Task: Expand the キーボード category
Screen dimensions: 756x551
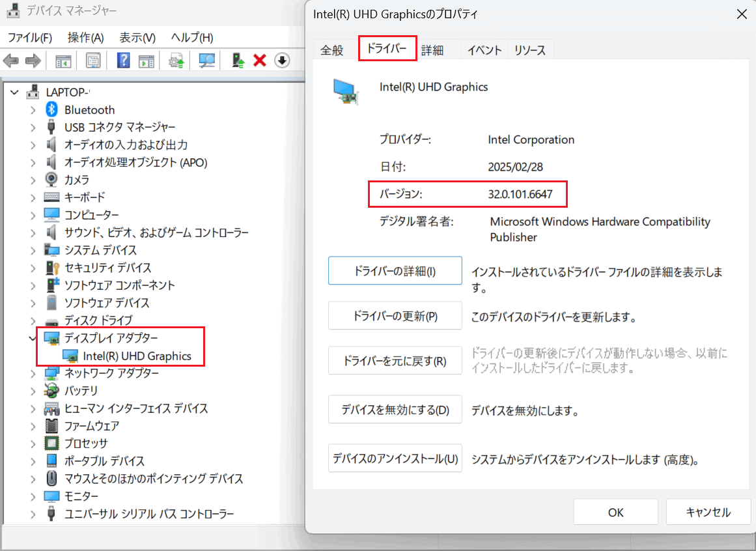Action: (33, 197)
